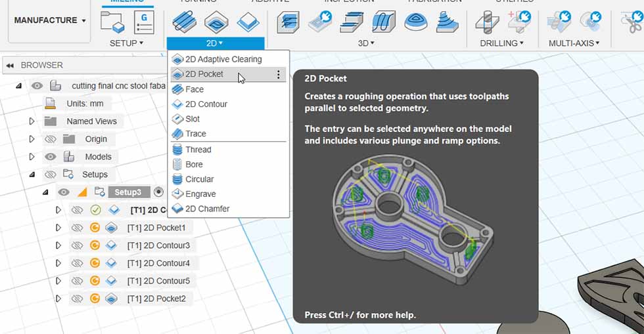This screenshot has width=644, height=334.
Task: Open the 3D panel dropdown
Action: 366,43
